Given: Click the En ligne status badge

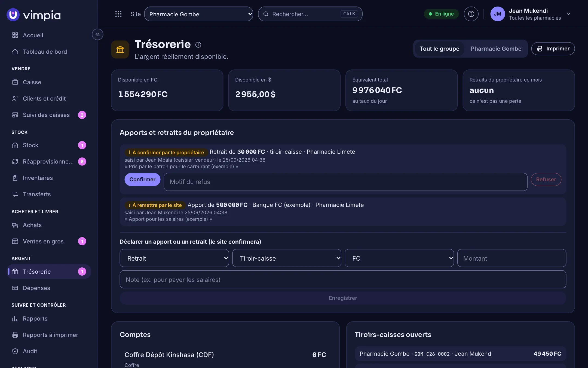Looking at the screenshot, I should [x=441, y=14].
